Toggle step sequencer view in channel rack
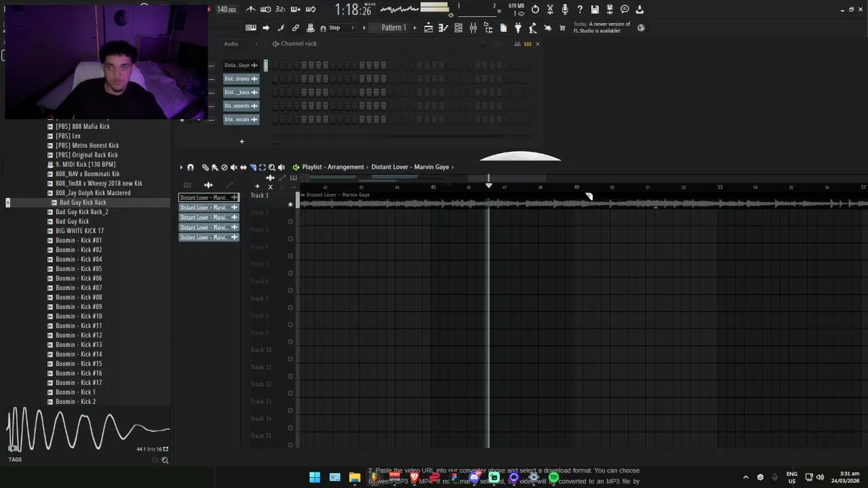This screenshot has height=488, width=868. (528, 44)
